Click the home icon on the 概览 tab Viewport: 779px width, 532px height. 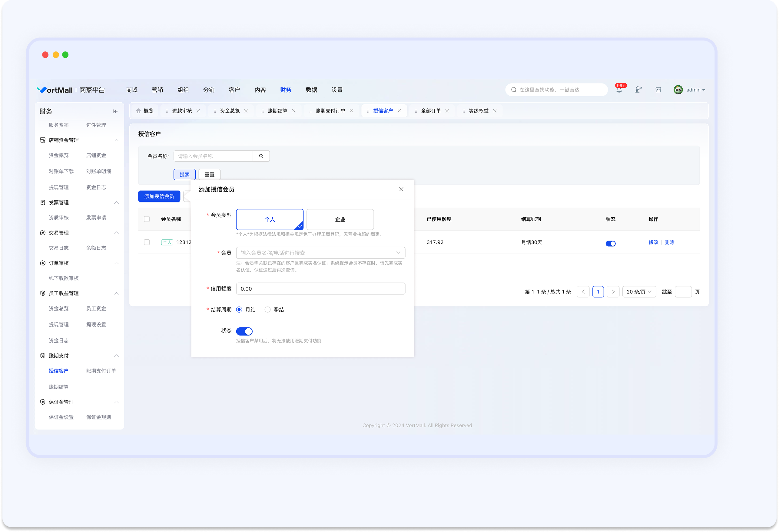tap(138, 110)
